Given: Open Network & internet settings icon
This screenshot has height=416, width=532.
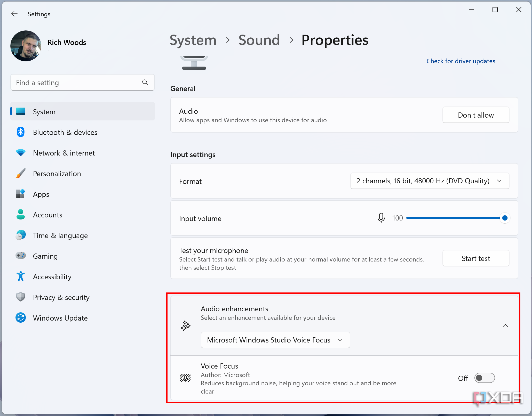Looking at the screenshot, I should point(21,153).
